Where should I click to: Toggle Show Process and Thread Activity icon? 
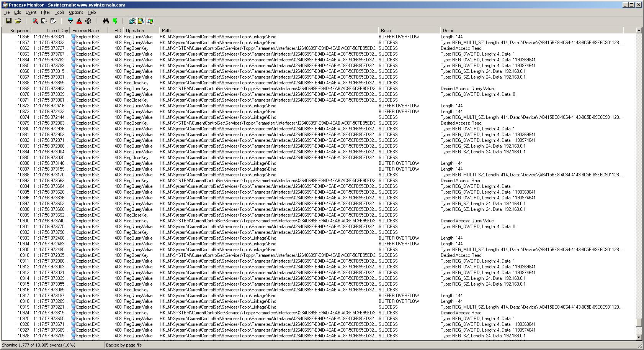point(150,21)
